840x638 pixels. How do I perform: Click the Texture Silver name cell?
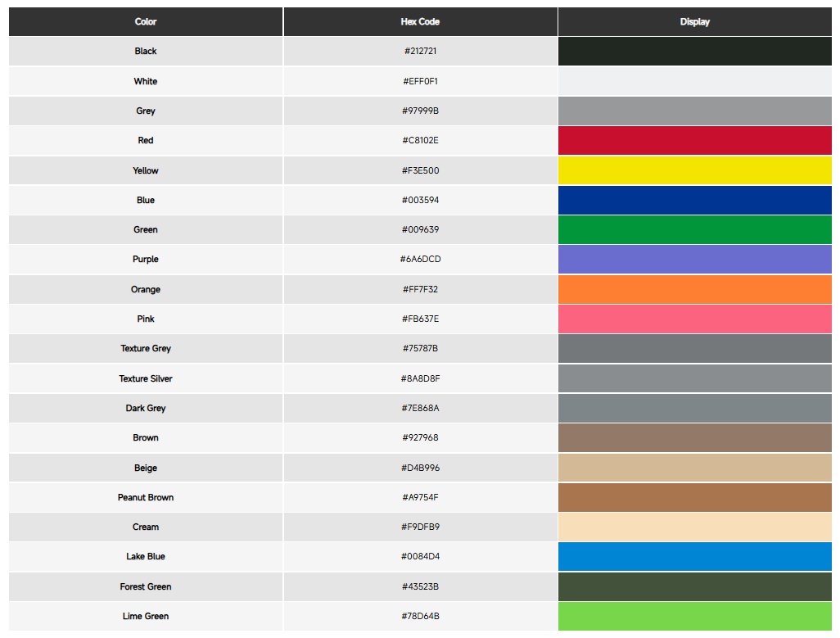coord(146,378)
